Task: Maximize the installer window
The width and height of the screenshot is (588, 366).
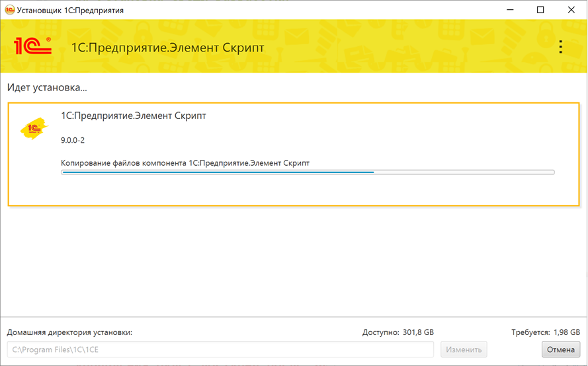Action: 540,10
